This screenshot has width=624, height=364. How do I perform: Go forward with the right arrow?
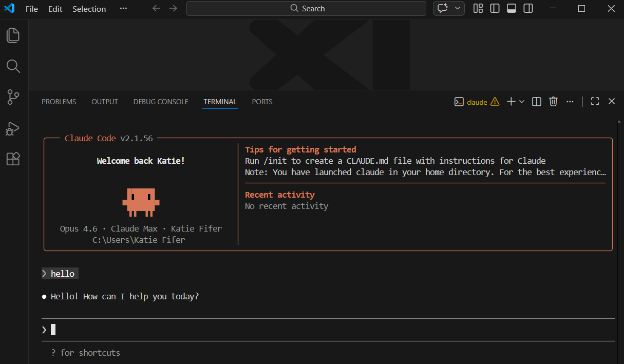pyautogui.click(x=173, y=9)
